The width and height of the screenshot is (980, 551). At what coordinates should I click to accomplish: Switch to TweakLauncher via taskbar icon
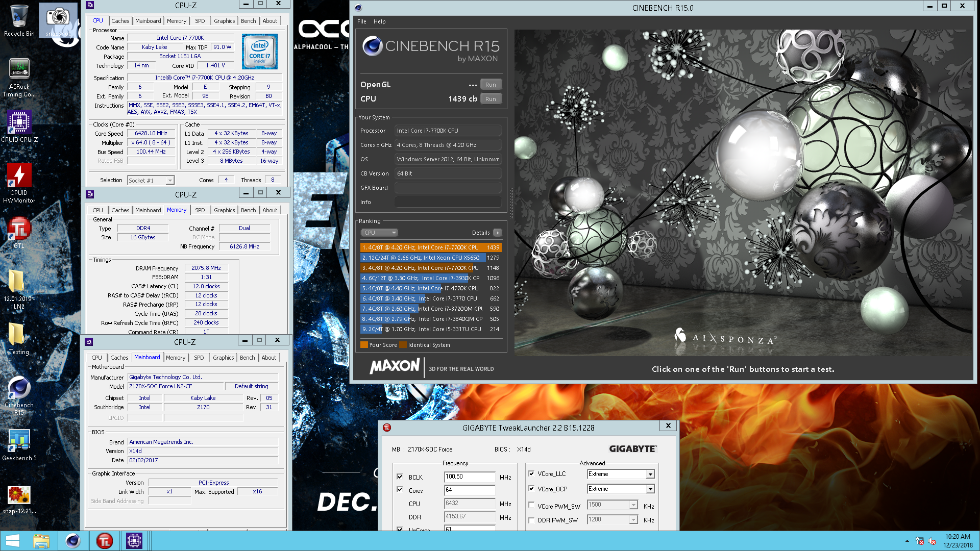(x=104, y=541)
